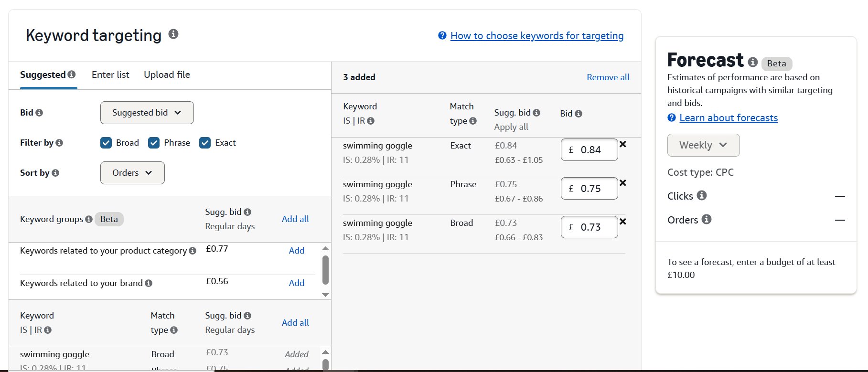Click the Beta badge next to Forecast
The width and height of the screenshot is (868, 372).
point(776,64)
